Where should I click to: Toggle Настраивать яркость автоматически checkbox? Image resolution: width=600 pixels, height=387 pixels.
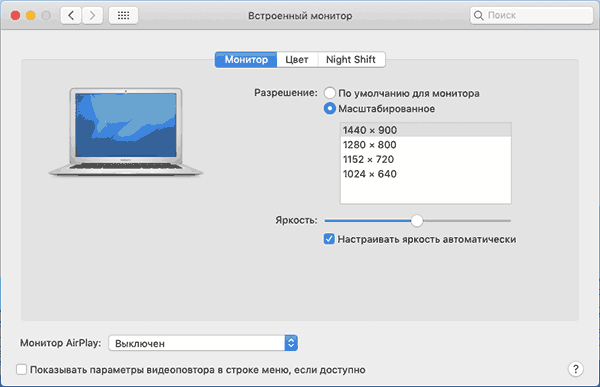[329, 239]
